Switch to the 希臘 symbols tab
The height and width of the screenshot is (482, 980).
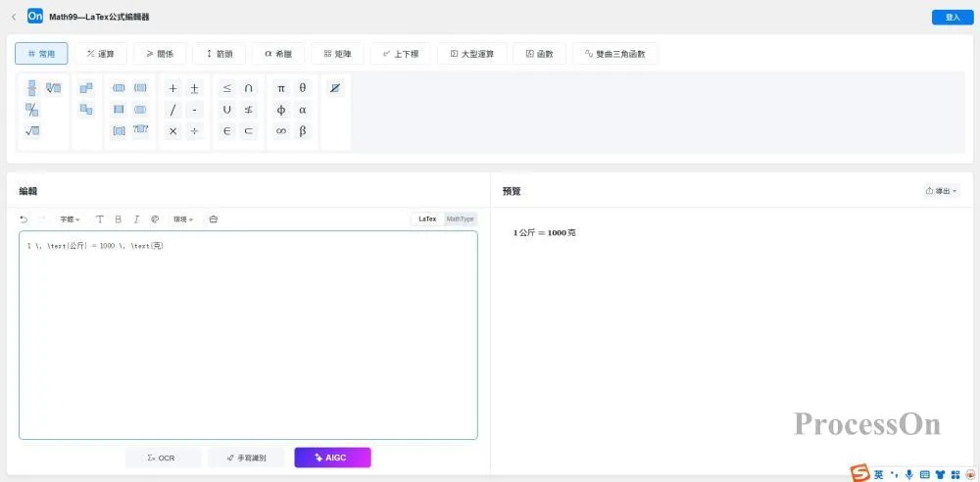tap(278, 54)
